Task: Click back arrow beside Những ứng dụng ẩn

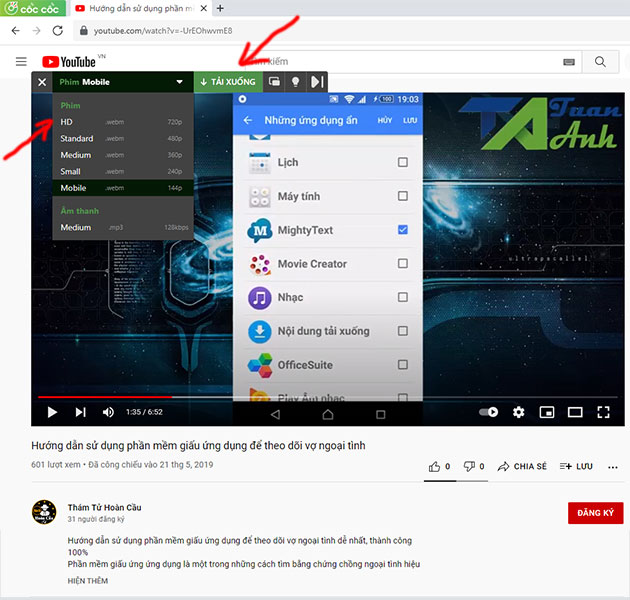Action: pyautogui.click(x=248, y=120)
